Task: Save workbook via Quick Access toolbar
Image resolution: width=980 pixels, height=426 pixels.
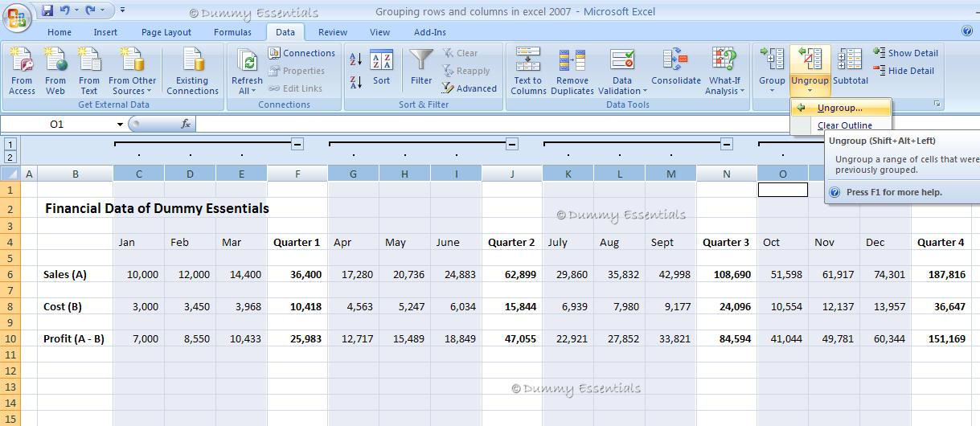Action: pyautogui.click(x=47, y=11)
